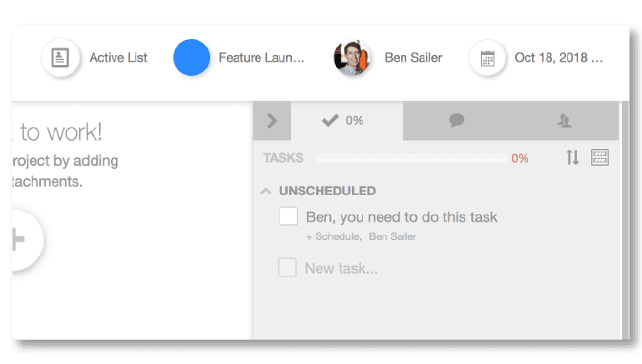Open the 'Feature Laun...' label selector
642x364 pixels.
(261, 57)
